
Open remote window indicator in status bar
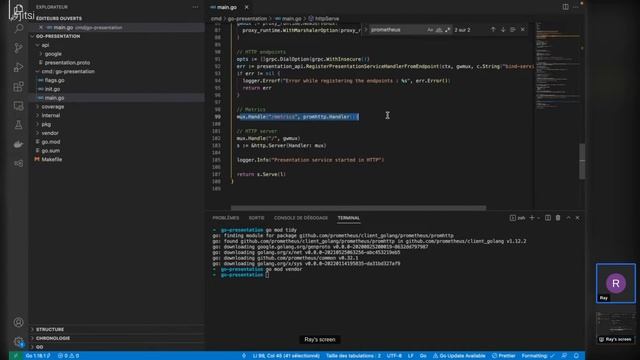click(x=16, y=356)
